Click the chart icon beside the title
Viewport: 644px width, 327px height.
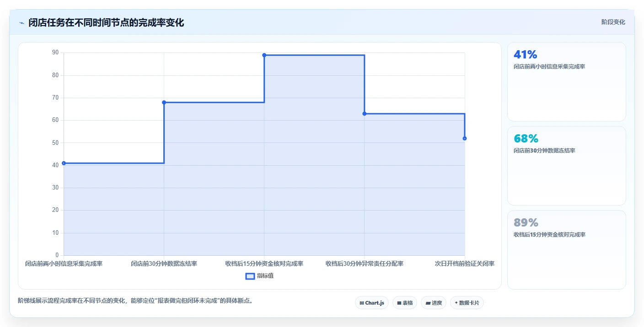coord(21,23)
